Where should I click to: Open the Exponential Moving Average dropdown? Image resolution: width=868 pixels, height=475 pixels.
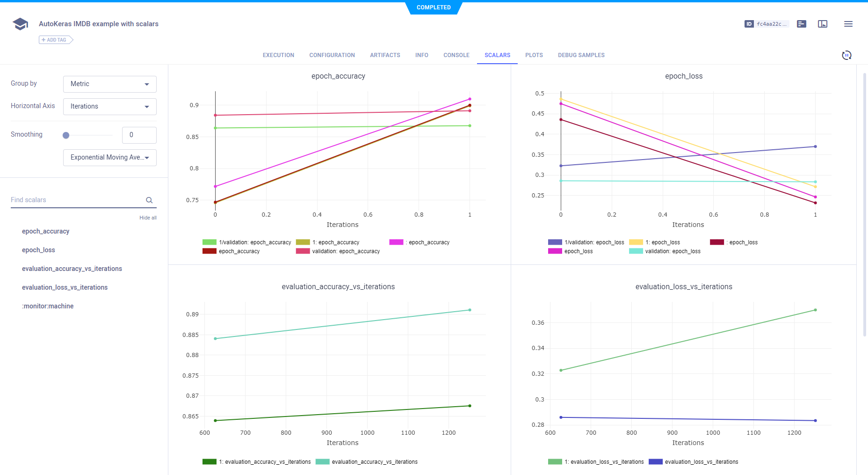click(109, 158)
